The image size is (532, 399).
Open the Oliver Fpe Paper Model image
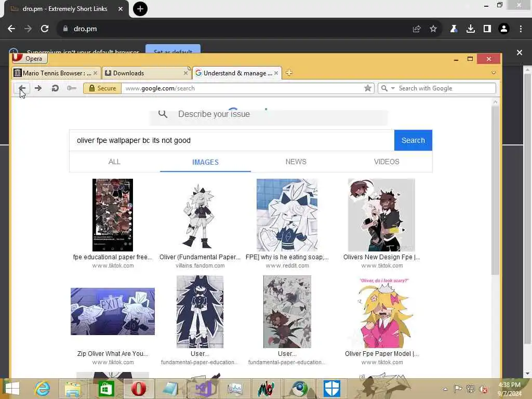(x=382, y=312)
